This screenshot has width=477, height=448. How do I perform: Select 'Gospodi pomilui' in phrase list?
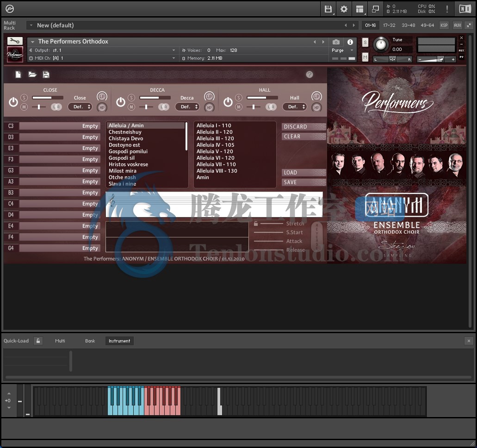(128, 151)
